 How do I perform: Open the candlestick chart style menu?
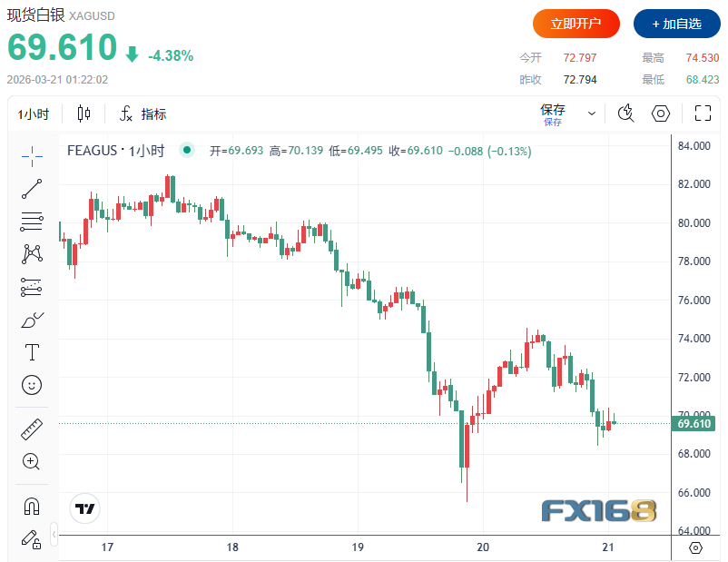(x=84, y=113)
